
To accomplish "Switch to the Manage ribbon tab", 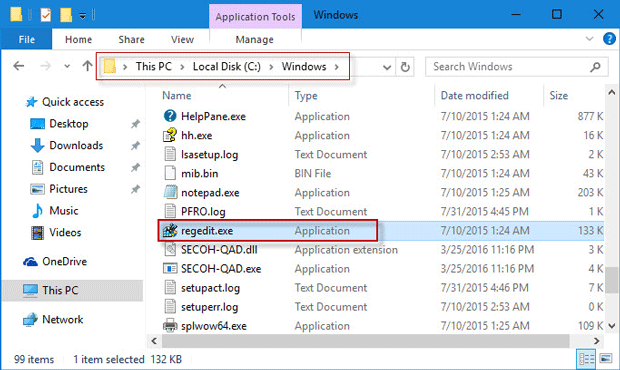I will (x=254, y=40).
